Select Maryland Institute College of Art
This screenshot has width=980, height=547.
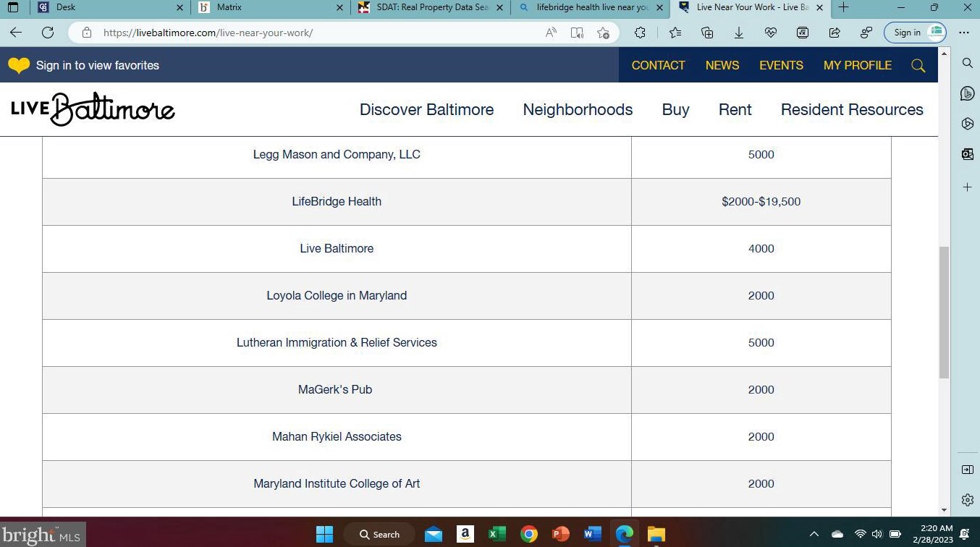[337, 483]
